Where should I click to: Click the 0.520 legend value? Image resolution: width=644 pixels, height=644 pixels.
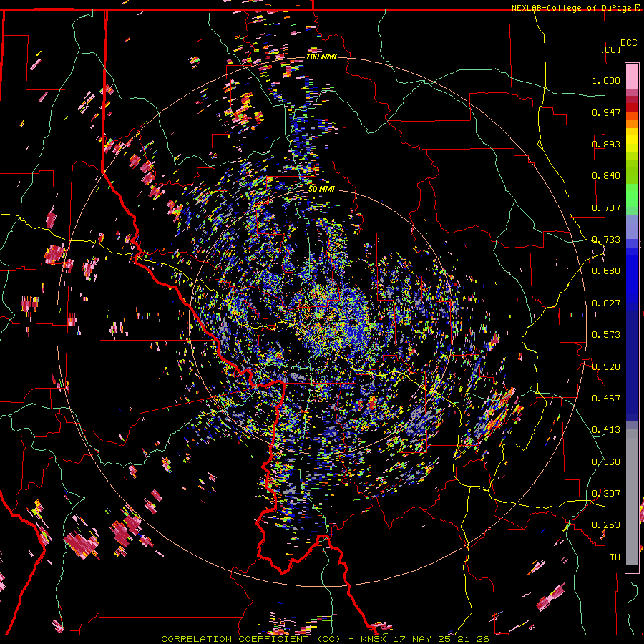tap(606, 367)
